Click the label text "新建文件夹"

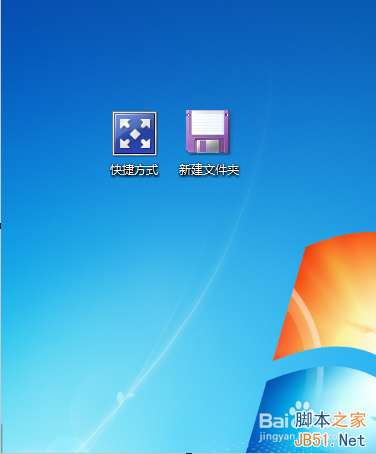[x=209, y=170]
